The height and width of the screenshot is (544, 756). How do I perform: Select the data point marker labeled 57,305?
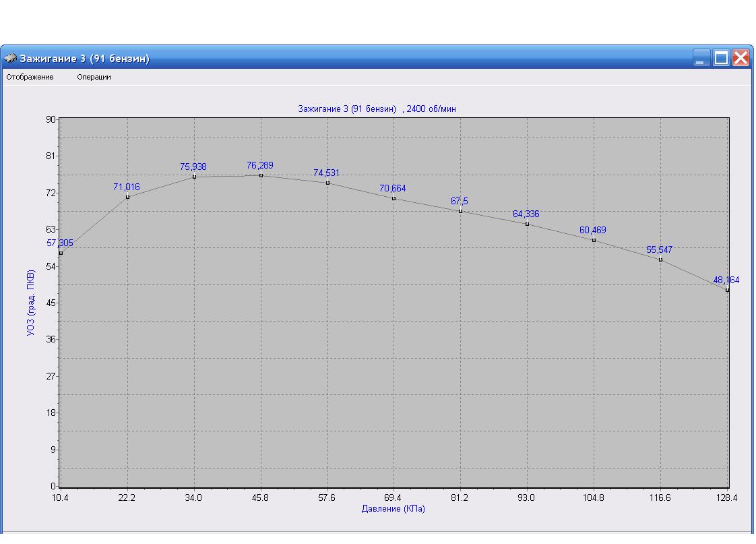pos(61,253)
